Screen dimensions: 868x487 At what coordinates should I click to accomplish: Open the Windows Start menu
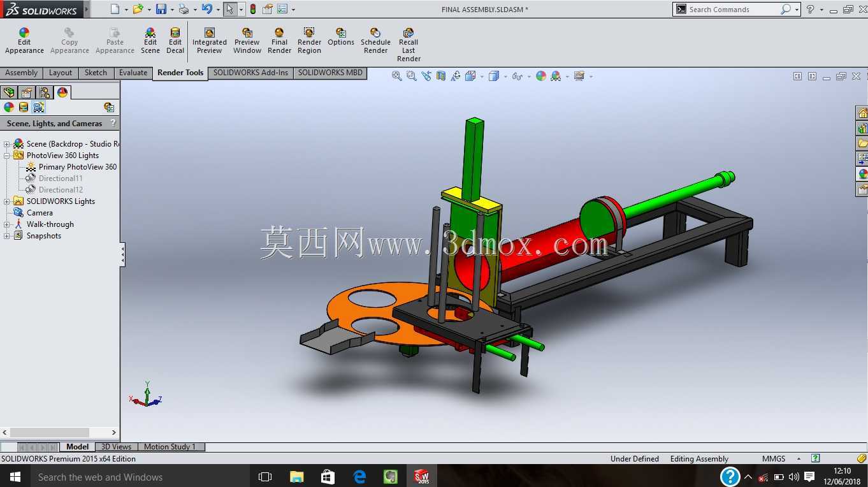[15, 477]
